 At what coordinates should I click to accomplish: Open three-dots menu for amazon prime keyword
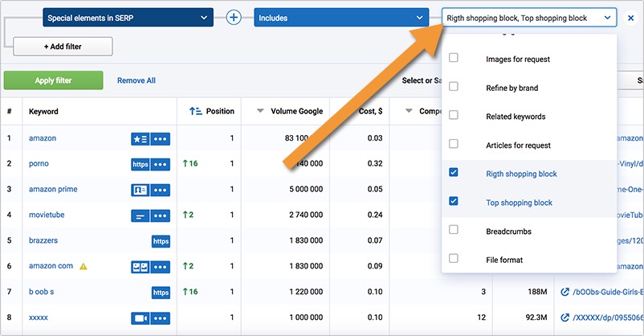[161, 190]
